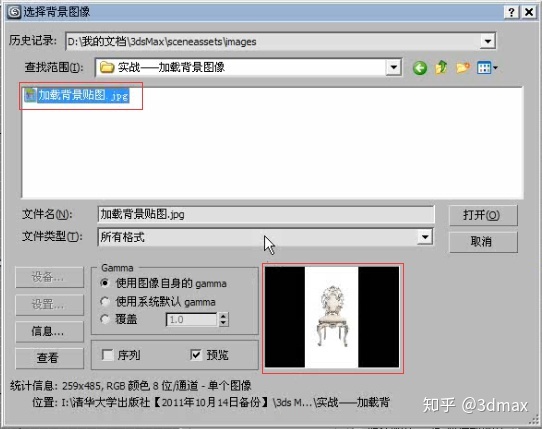Viewport: 542px width, 429px height.
Task: Click the 打开 button
Action: click(x=483, y=215)
